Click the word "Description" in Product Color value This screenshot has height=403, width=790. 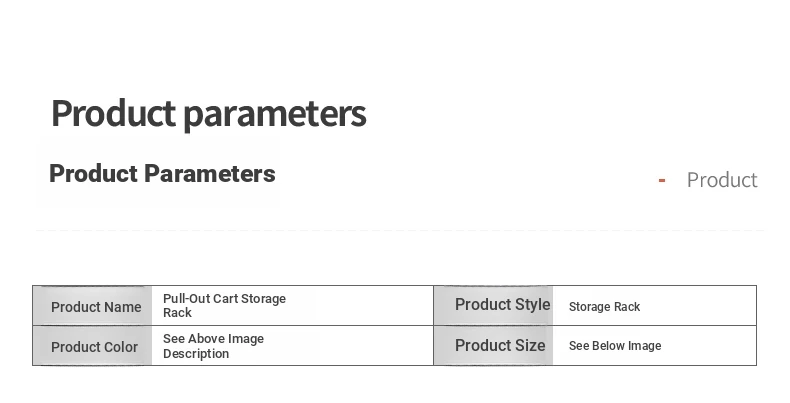(x=196, y=354)
